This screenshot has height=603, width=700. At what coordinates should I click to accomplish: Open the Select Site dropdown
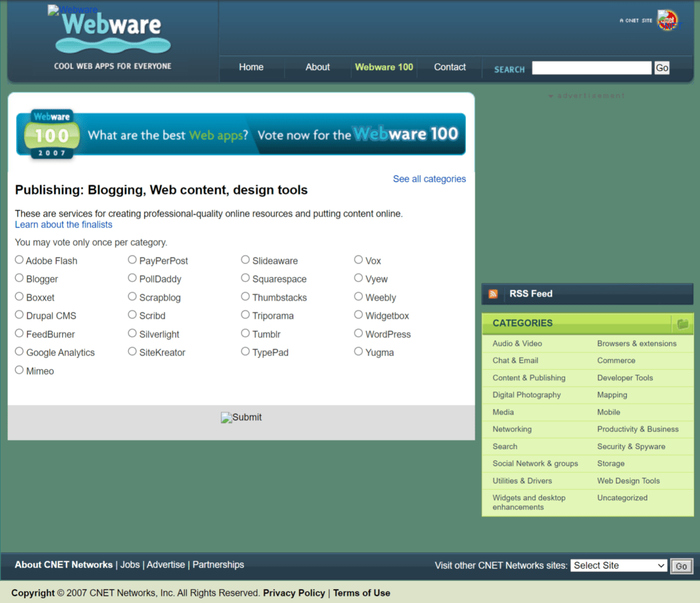[x=618, y=565]
